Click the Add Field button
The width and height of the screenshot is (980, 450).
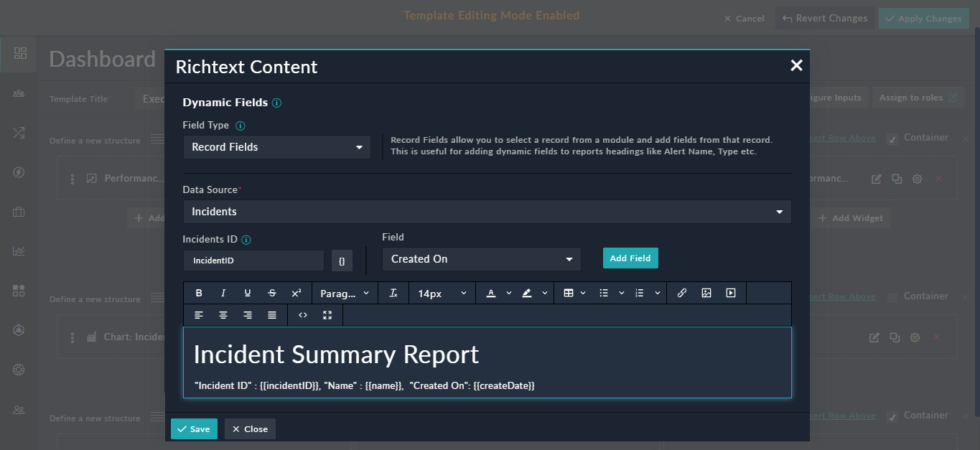coord(630,258)
